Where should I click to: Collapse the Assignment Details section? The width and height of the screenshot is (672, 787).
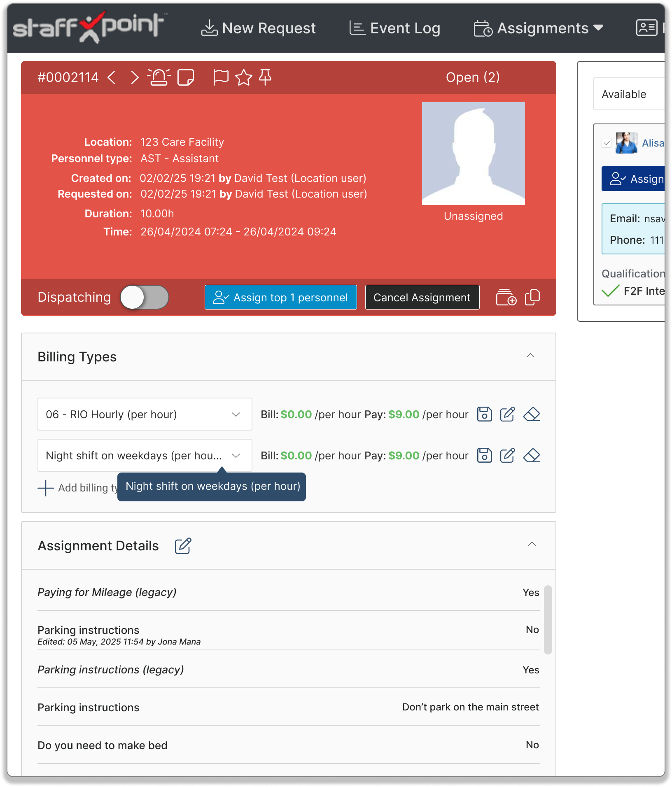532,545
